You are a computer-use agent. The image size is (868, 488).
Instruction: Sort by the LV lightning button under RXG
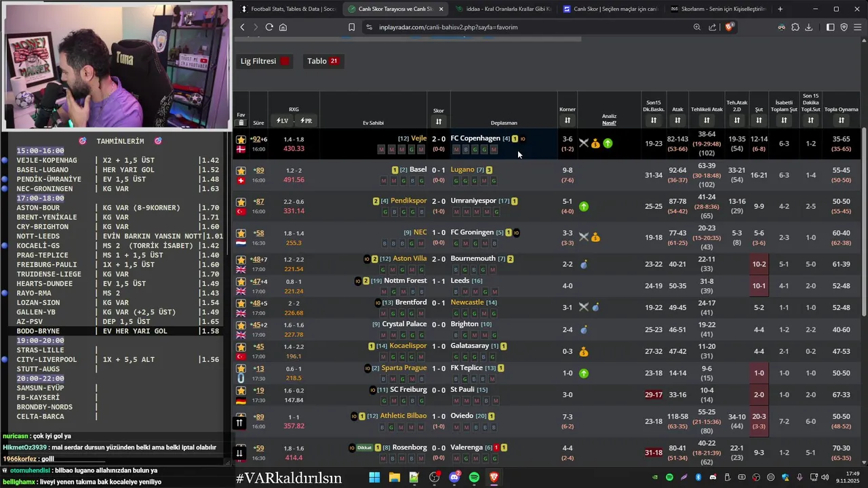pos(283,121)
